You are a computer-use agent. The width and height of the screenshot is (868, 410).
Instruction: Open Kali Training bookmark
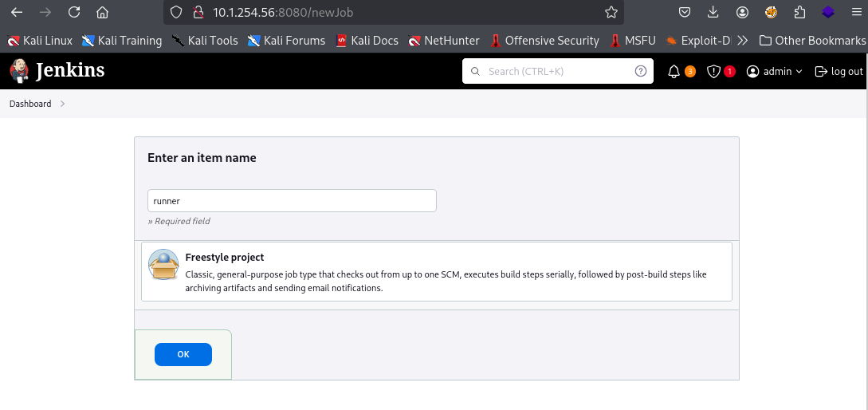pyautogui.click(x=122, y=41)
